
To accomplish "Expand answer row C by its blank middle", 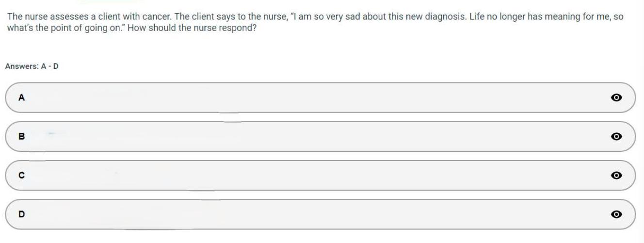I will tap(320, 175).
